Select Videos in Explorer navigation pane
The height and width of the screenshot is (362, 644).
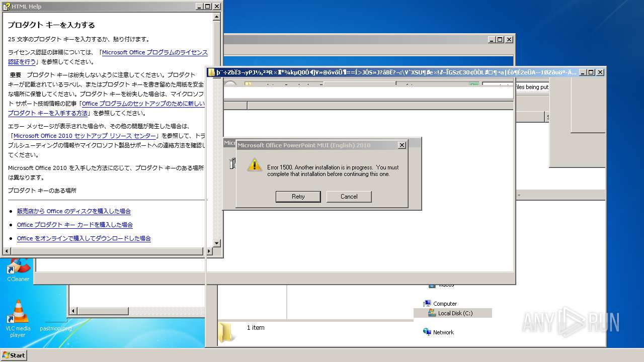[446, 285]
